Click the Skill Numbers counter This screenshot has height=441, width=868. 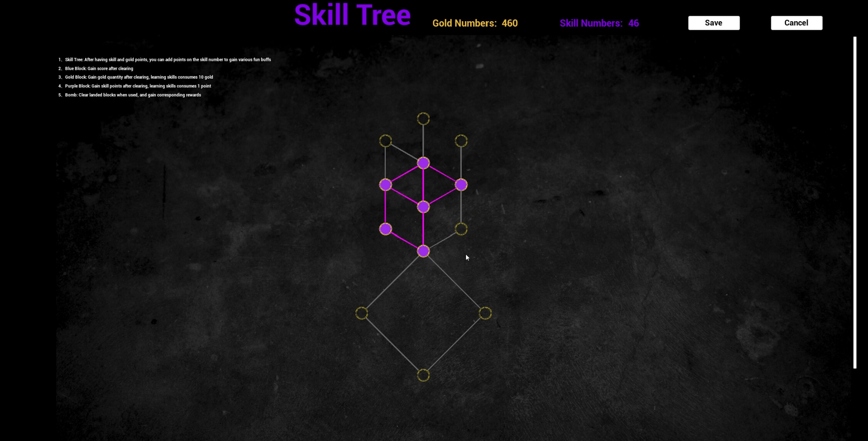(599, 23)
